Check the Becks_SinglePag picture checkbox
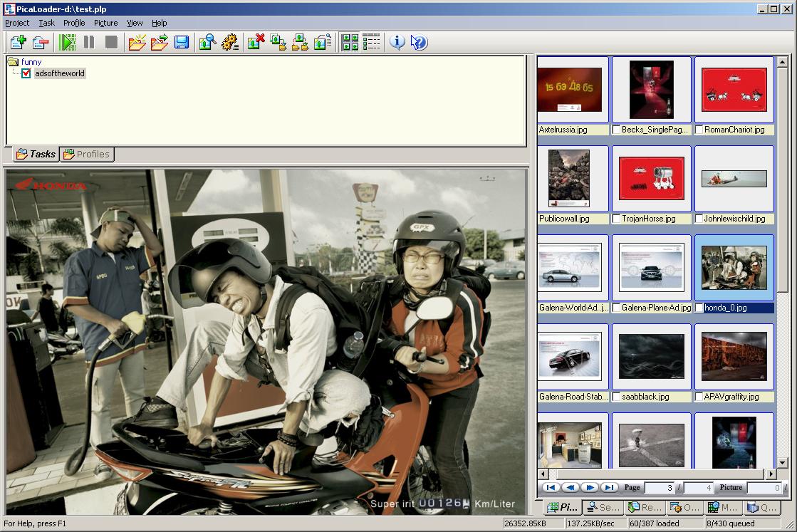Image resolution: width=797 pixels, height=532 pixels. click(616, 130)
